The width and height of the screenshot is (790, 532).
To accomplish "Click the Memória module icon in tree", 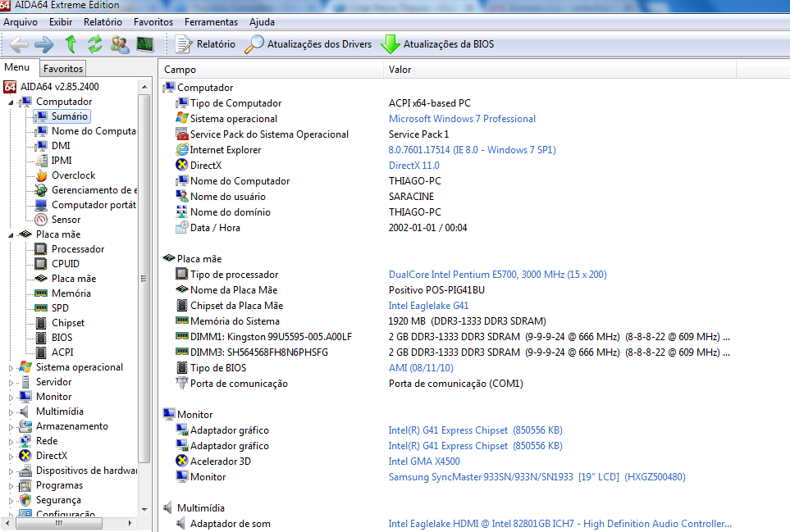I will click(x=41, y=293).
